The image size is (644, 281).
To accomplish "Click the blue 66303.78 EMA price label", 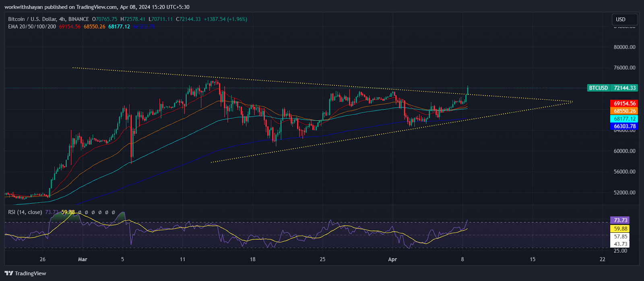I will pyautogui.click(x=624, y=126).
